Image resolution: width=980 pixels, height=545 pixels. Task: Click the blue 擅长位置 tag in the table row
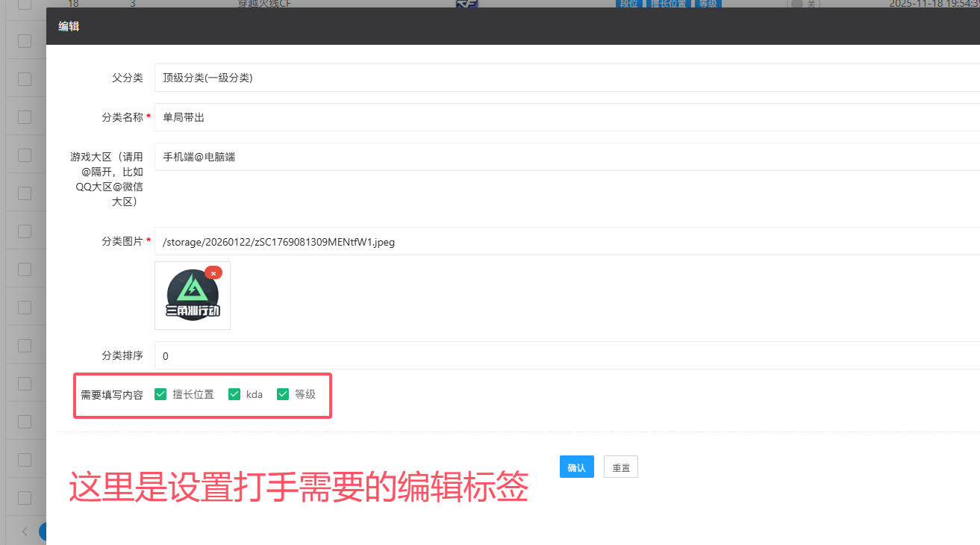click(668, 4)
